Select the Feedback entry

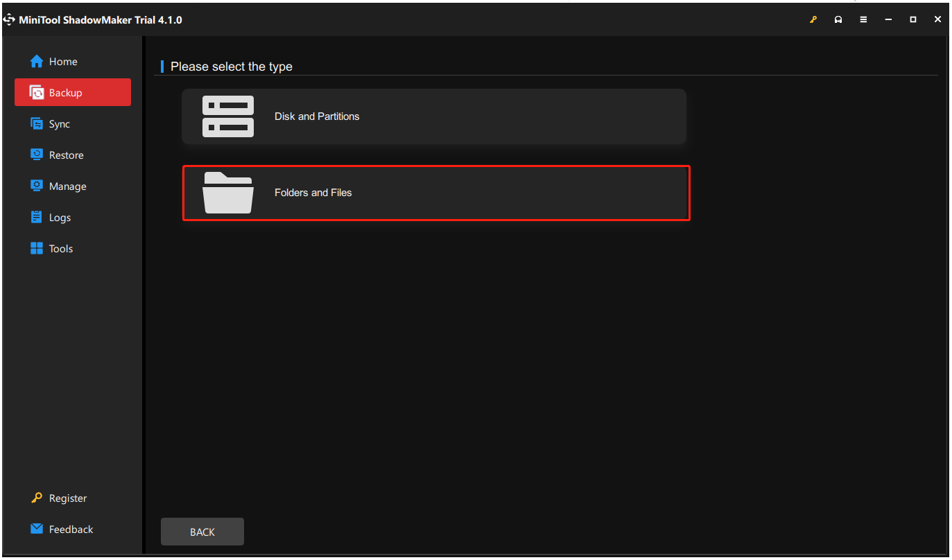(71, 529)
